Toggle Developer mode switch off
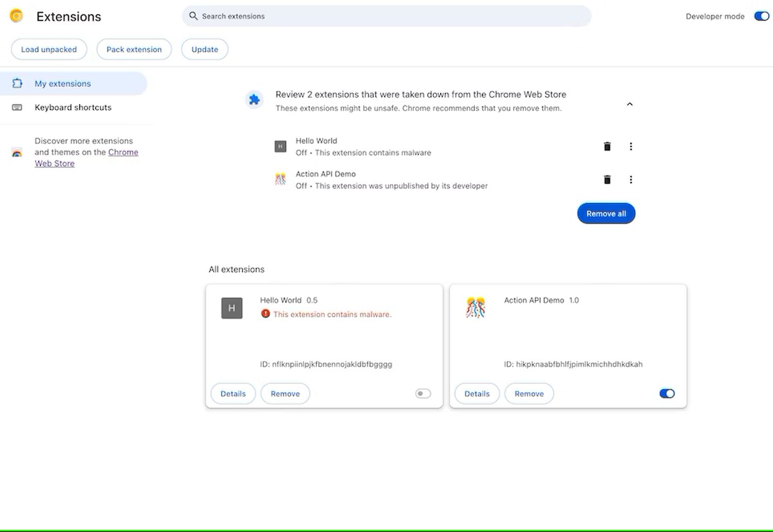 (x=761, y=16)
